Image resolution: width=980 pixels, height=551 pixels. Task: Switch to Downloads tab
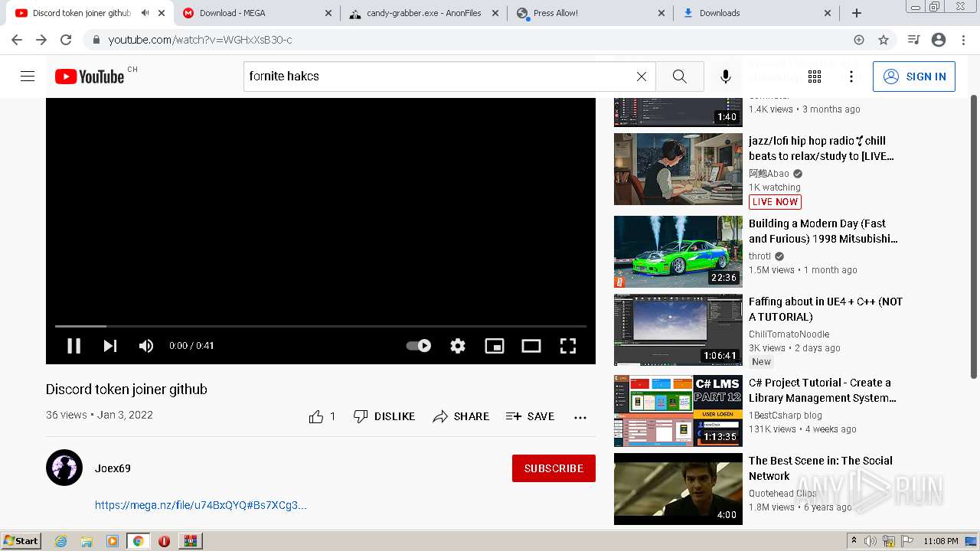(x=756, y=13)
